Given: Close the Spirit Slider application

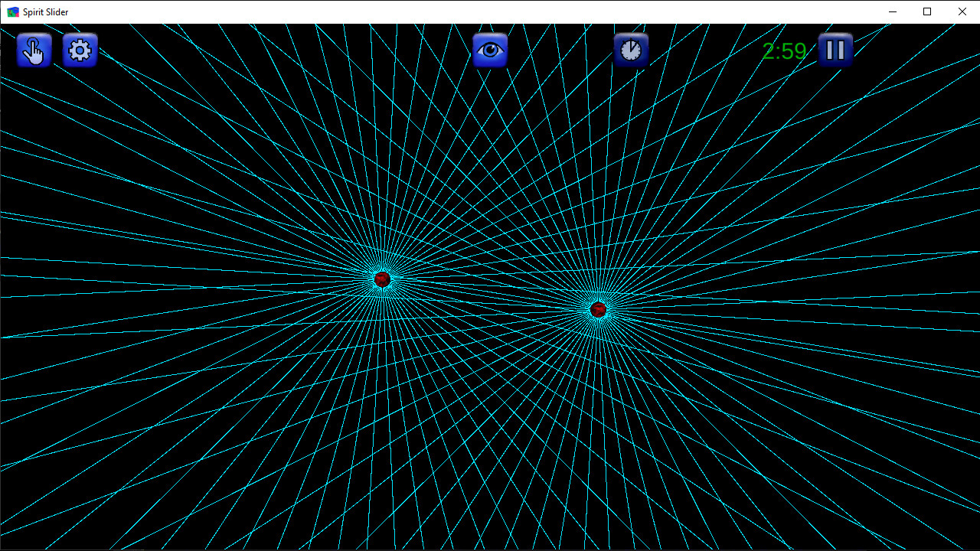Looking at the screenshot, I should (962, 11).
